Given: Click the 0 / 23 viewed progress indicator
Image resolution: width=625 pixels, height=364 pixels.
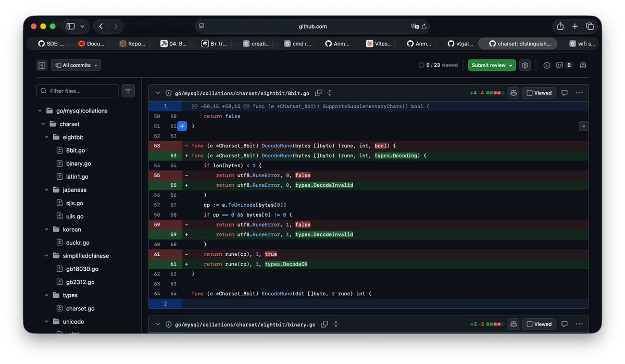Looking at the screenshot, I should tap(438, 65).
